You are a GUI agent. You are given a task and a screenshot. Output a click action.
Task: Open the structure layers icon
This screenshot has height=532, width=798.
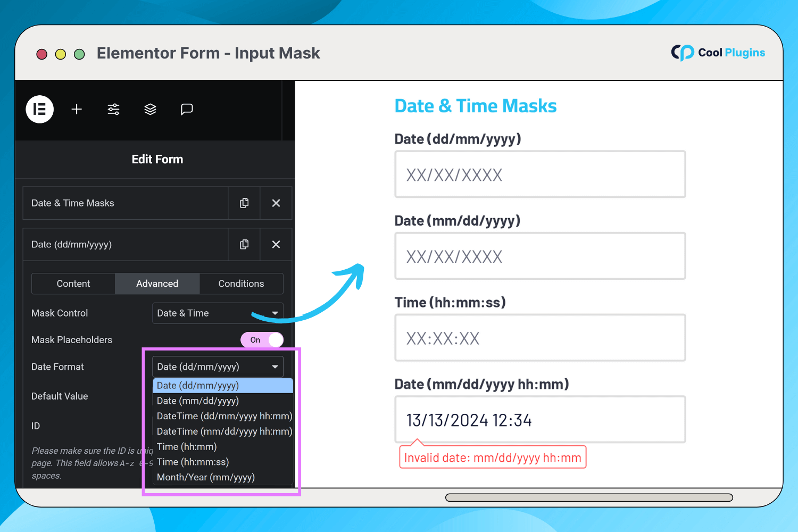[x=150, y=109]
